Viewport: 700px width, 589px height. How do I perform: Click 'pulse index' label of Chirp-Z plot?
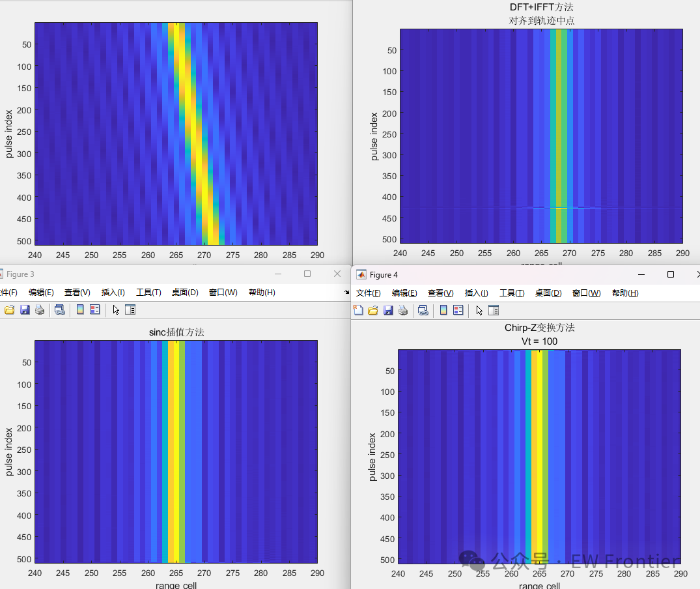point(372,457)
